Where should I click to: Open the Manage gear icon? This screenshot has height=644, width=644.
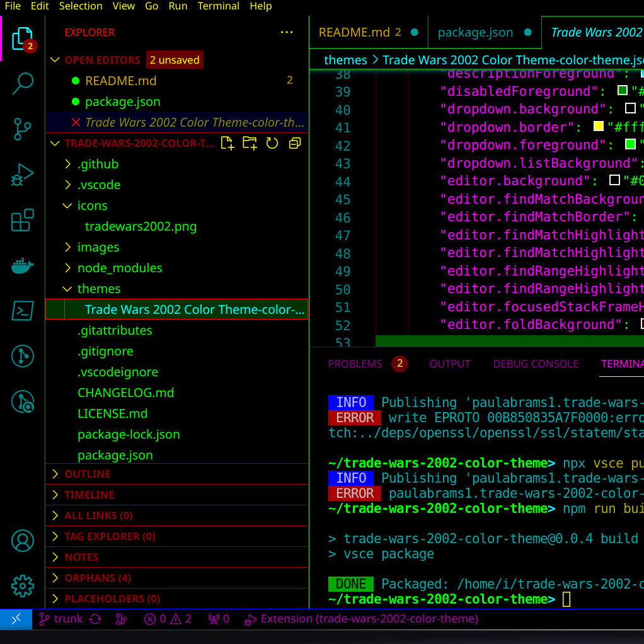[22, 586]
